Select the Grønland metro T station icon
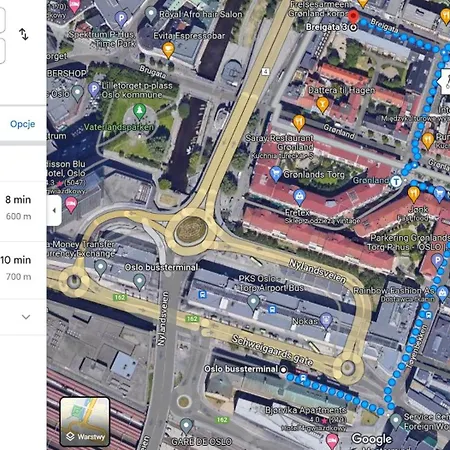Viewport: 450px width, 450px height. coord(396,182)
